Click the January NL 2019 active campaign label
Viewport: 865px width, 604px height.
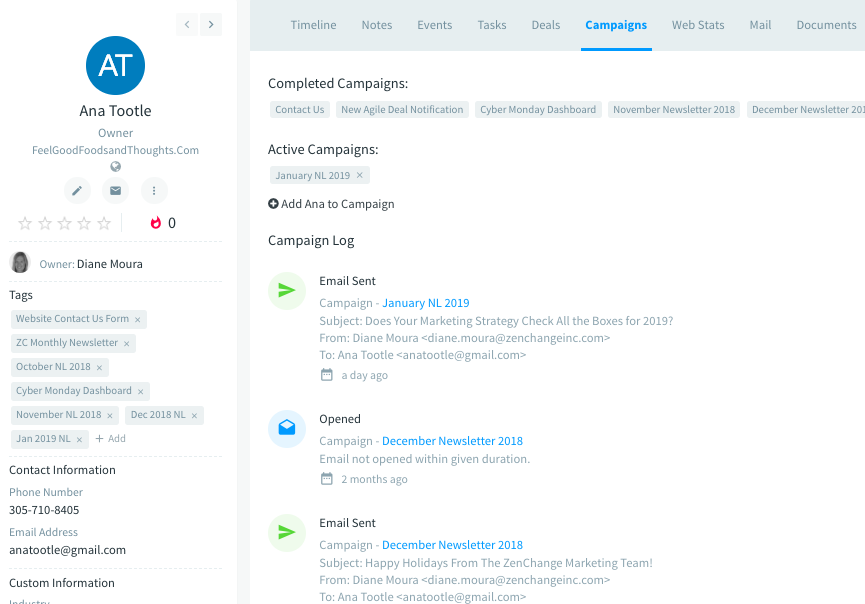pyautogui.click(x=313, y=175)
